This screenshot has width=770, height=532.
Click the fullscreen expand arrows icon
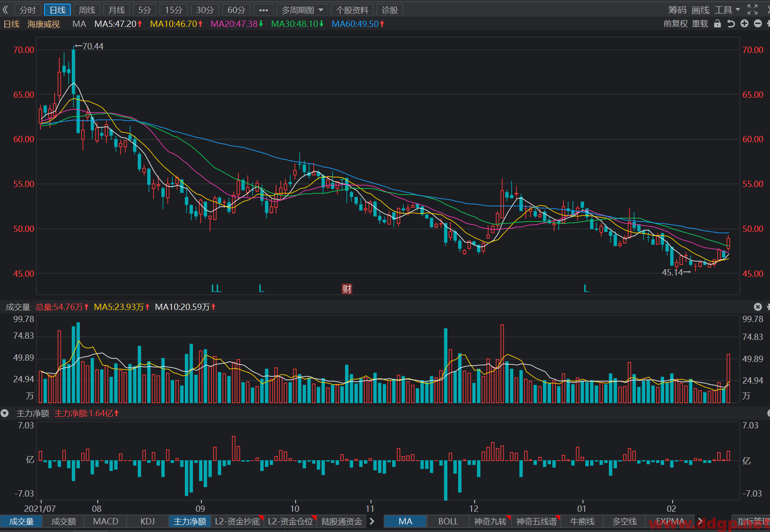[x=752, y=9]
